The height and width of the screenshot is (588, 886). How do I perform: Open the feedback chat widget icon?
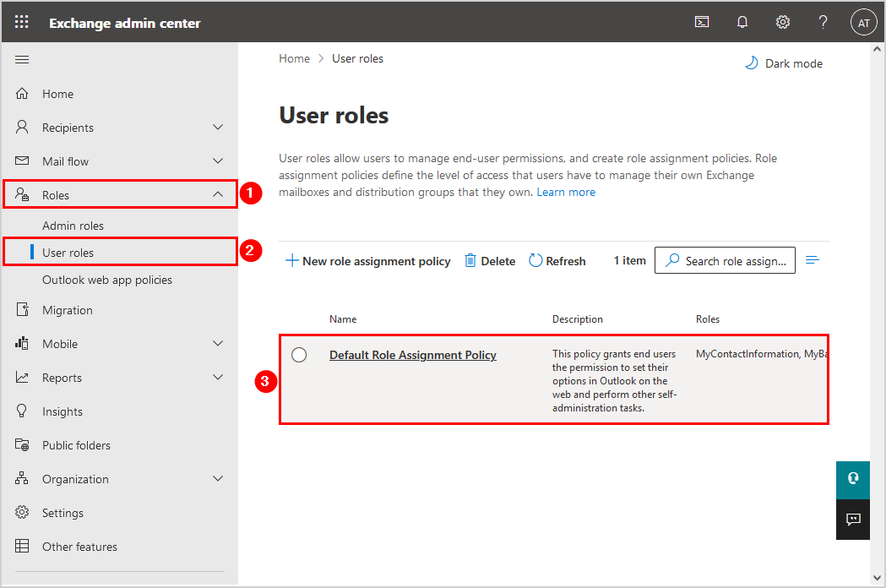pyautogui.click(x=852, y=520)
